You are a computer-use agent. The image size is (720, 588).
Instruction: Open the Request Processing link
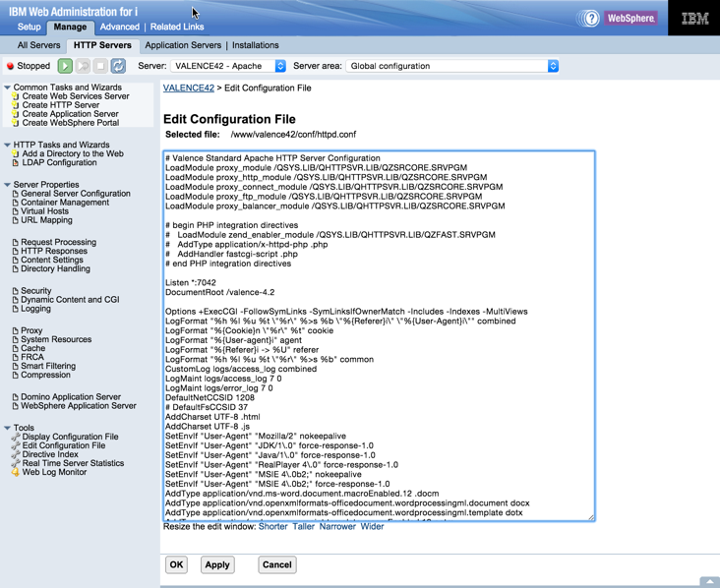pyautogui.click(x=58, y=242)
